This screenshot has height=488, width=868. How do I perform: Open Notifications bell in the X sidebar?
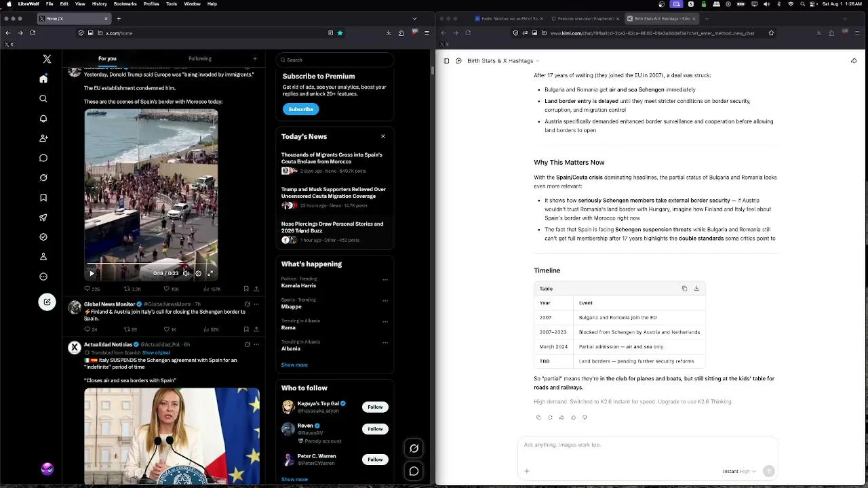[43, 119]
